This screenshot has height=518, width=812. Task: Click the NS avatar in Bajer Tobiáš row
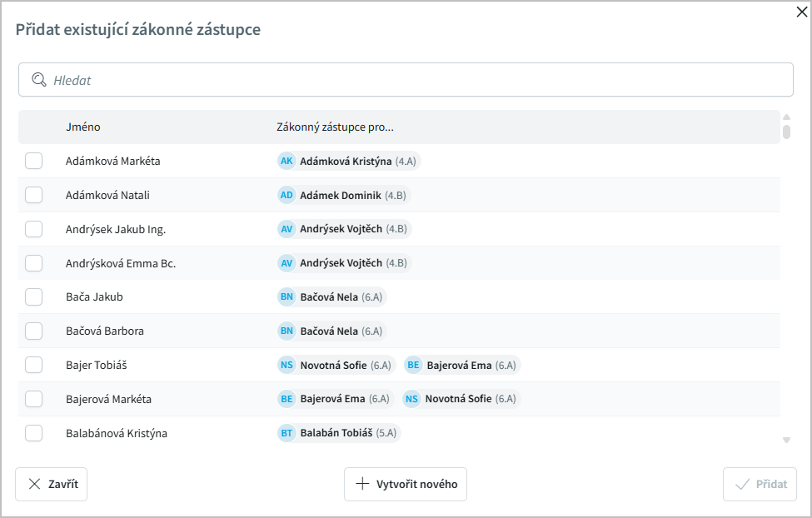pos(286,365)
